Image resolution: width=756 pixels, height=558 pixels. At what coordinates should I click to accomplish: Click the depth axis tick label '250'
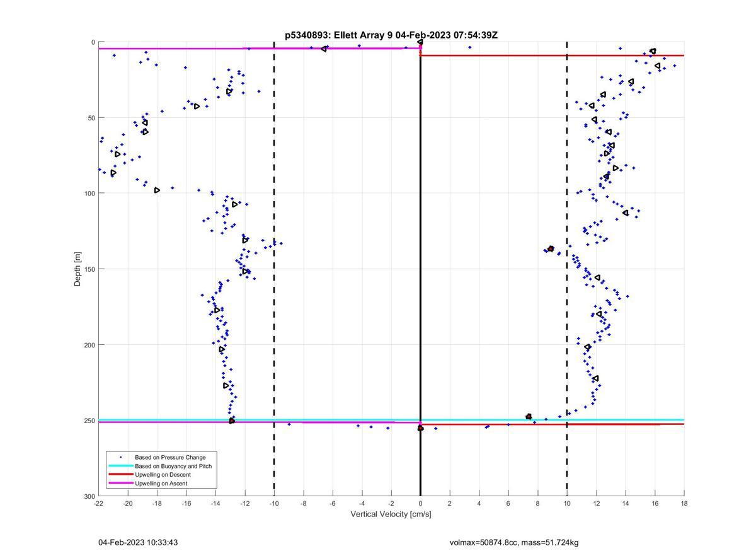(89, 421)
